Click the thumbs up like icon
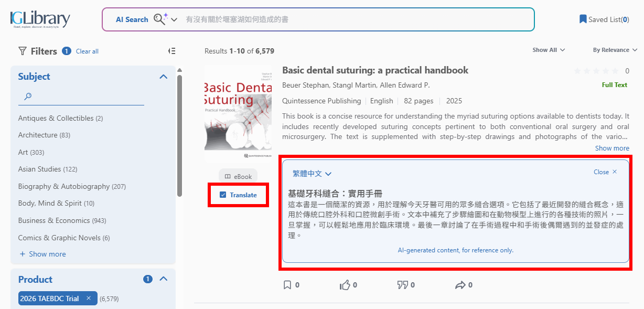The height and width of the screenshot is (309, 644). [345, 285]
